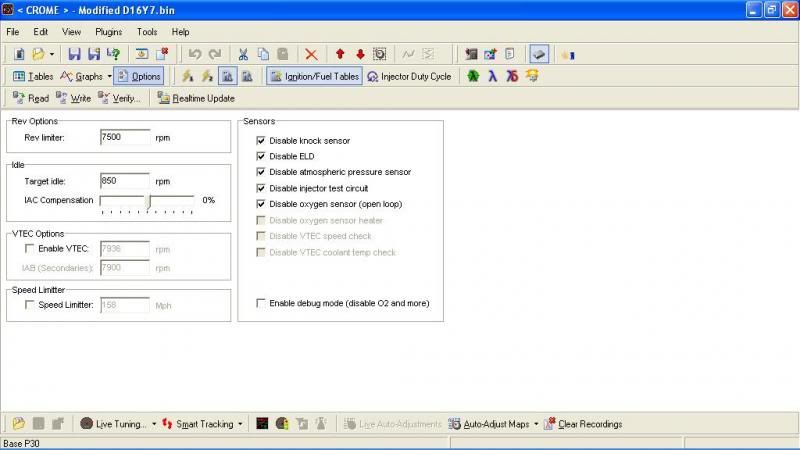Screen dimensions: 800x450
Task: Click the red up arrow icon
Action: (340, 54)
